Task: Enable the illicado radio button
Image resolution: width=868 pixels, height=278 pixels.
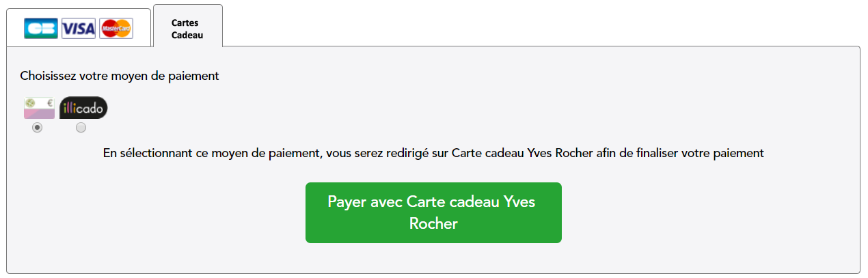Action: coord(81,128)
